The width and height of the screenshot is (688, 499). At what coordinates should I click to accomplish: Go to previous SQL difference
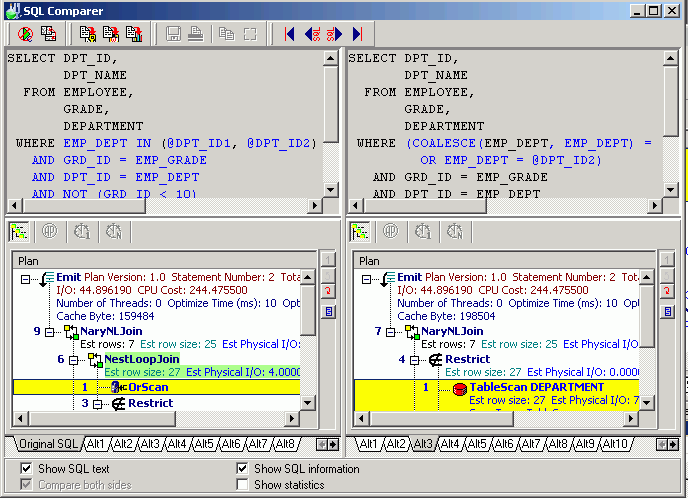[x=312, y=34]
